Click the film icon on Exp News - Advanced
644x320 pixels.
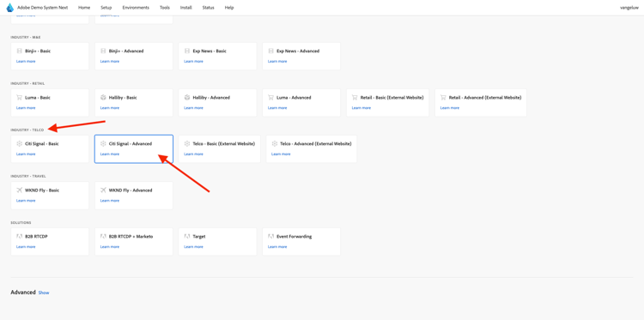pos(270,51)
